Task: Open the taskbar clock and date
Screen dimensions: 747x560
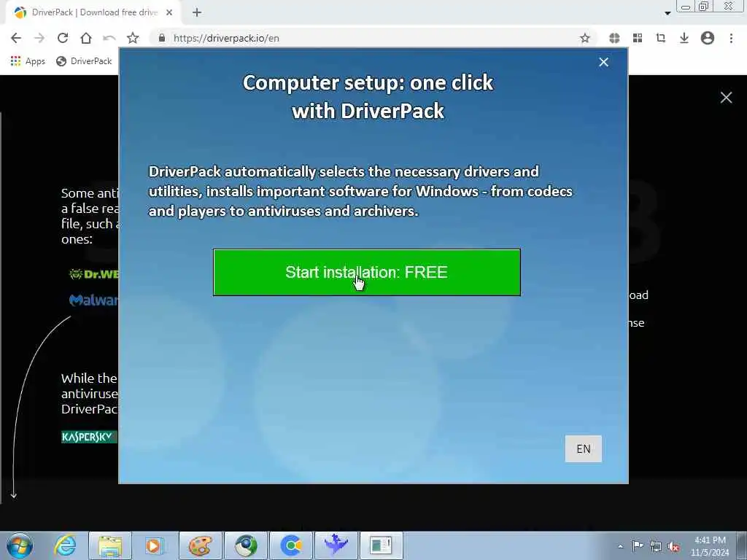Action: coord(710,546)
